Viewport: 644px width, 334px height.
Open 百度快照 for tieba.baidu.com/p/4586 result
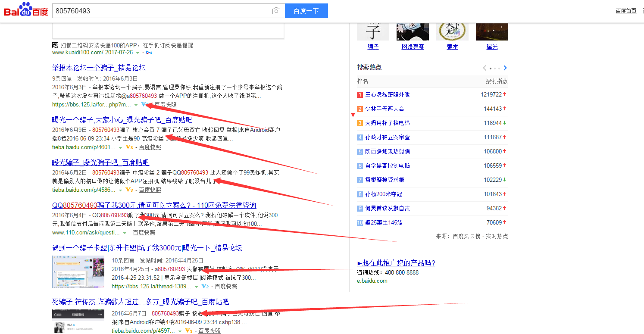click(x=150, y=190)
